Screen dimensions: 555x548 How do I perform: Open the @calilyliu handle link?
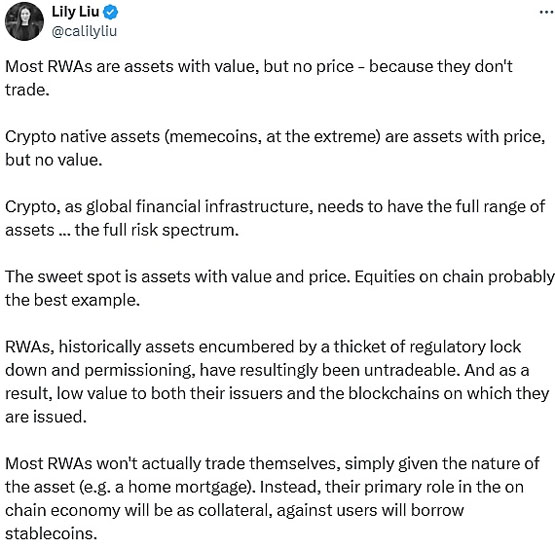pos(84,31)
